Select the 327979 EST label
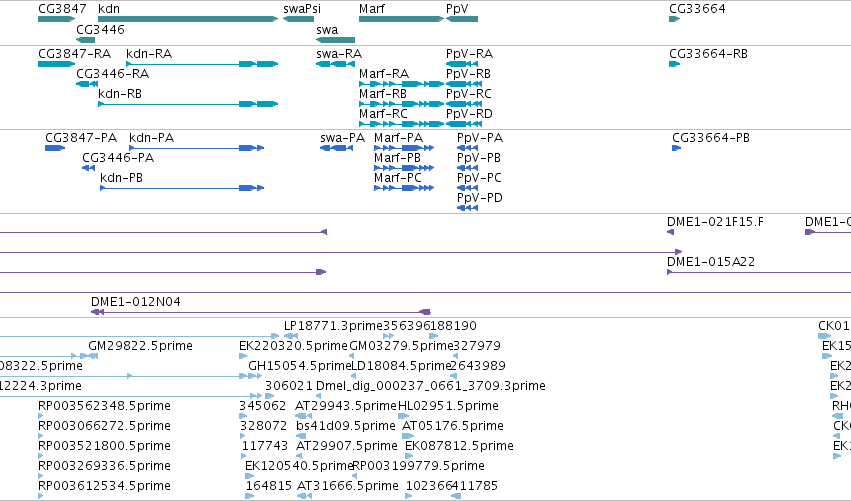Screen dimensions: 851x501 (x=477, y=346)
